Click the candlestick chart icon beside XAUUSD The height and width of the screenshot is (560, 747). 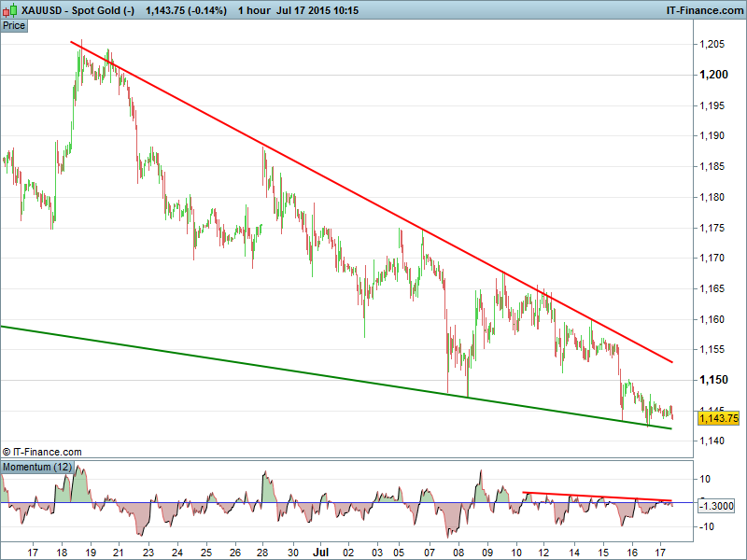click(x=9, y=9)
